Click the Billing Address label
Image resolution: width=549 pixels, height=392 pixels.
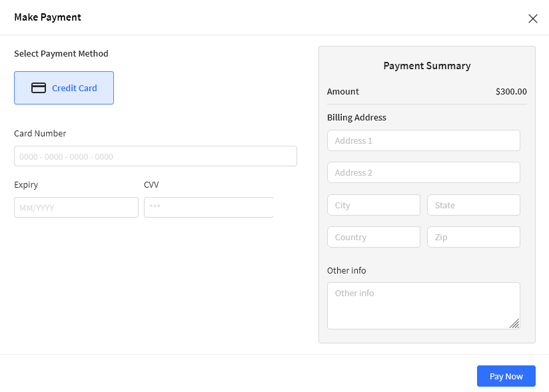pos(356,118)
